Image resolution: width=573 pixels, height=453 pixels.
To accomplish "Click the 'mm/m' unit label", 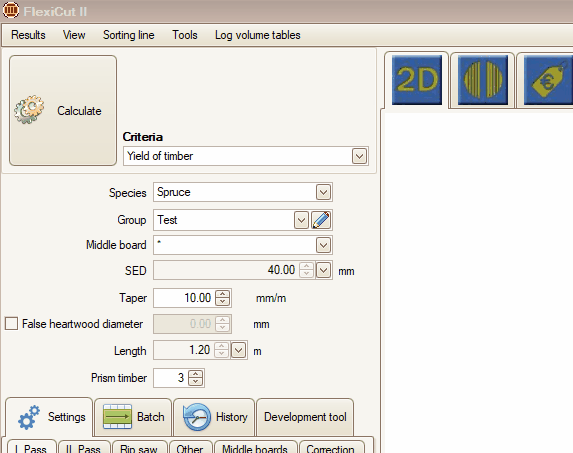I will click(271, 298).
